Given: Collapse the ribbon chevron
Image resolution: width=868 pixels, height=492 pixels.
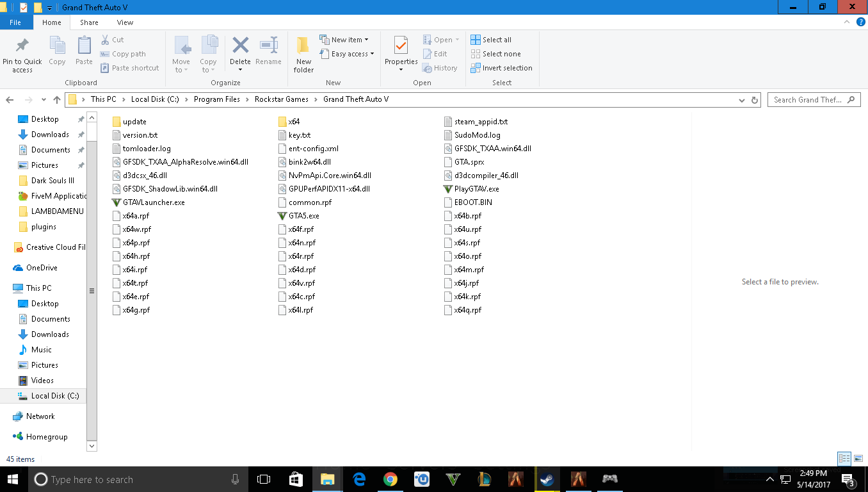Looking at the screenshot, I should 846,22.
